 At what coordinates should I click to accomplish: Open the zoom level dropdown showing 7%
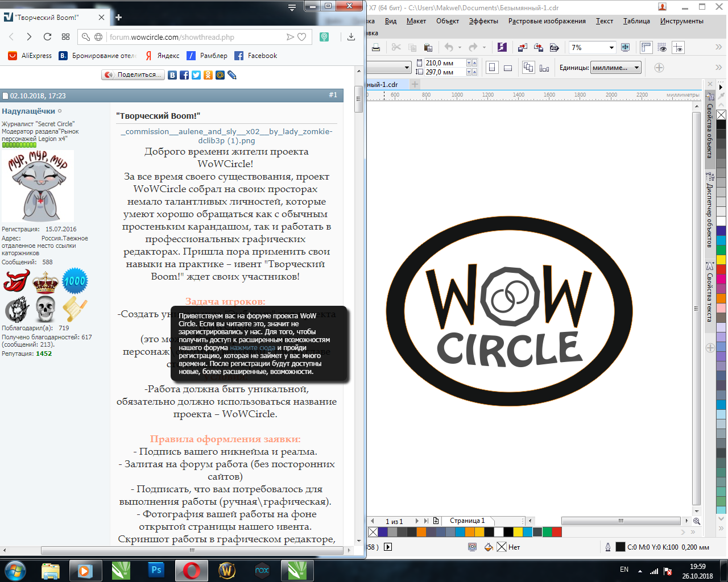point(611,48)
